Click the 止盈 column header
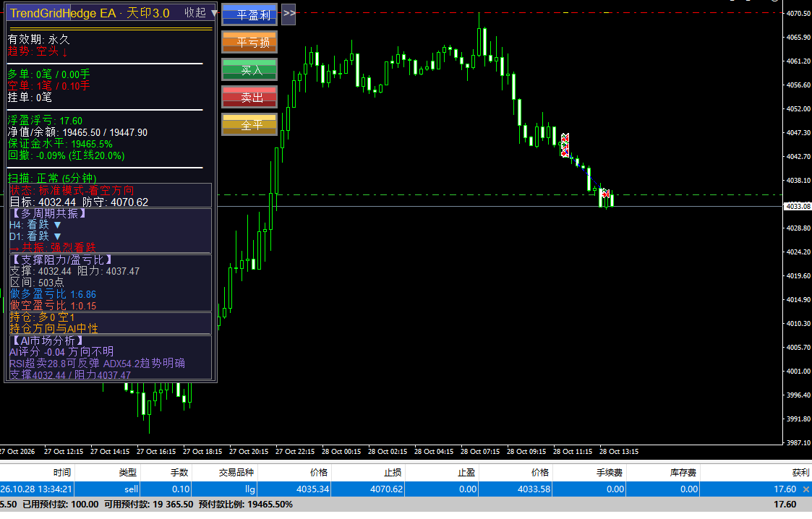Screen dimensions: 812x519 pyautogui.click(x=466, y=473)
